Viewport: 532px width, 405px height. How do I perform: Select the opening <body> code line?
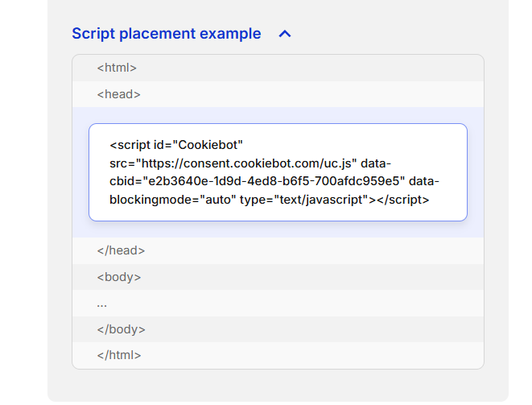click(118, 277)
